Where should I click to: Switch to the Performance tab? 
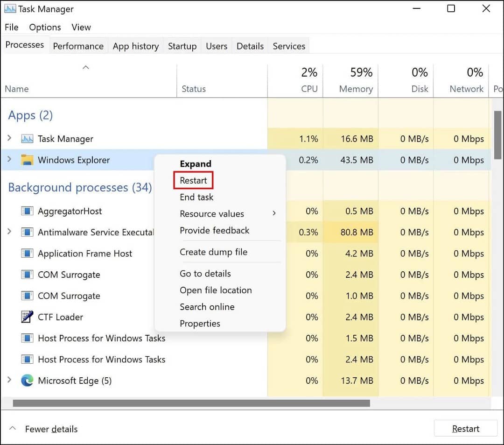pyautogui.click(x=78, y=46)
